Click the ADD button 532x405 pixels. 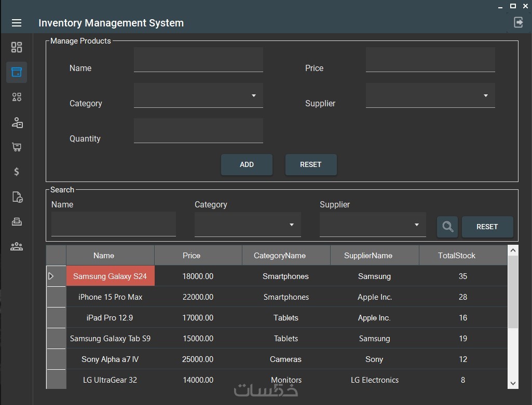[247, 165]
